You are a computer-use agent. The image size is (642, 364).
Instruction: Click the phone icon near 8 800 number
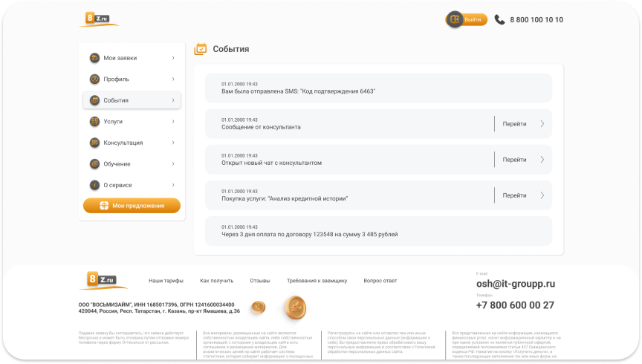[x=499, y=20]
